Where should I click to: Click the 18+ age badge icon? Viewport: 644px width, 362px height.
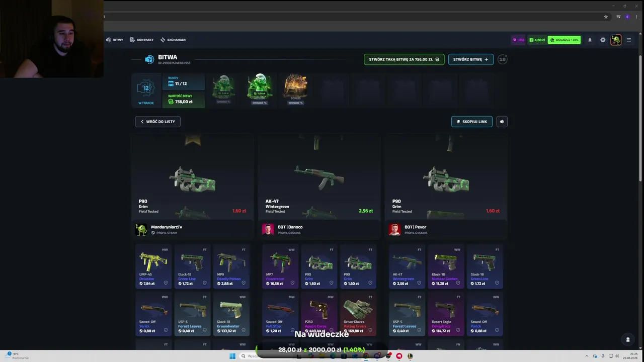click(502, 59)
